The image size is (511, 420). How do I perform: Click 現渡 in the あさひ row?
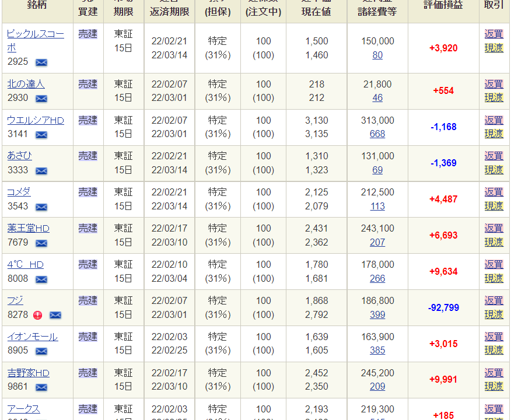point(494,170)
